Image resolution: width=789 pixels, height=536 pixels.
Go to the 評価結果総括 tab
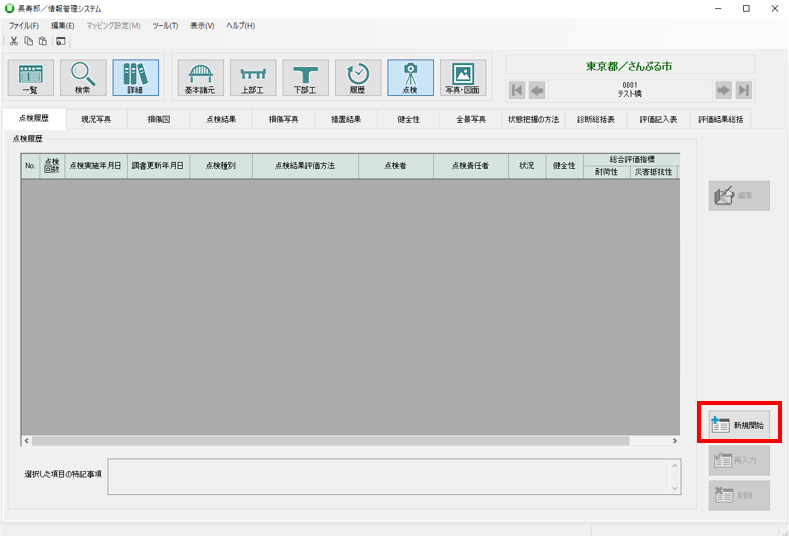[721, 119]
